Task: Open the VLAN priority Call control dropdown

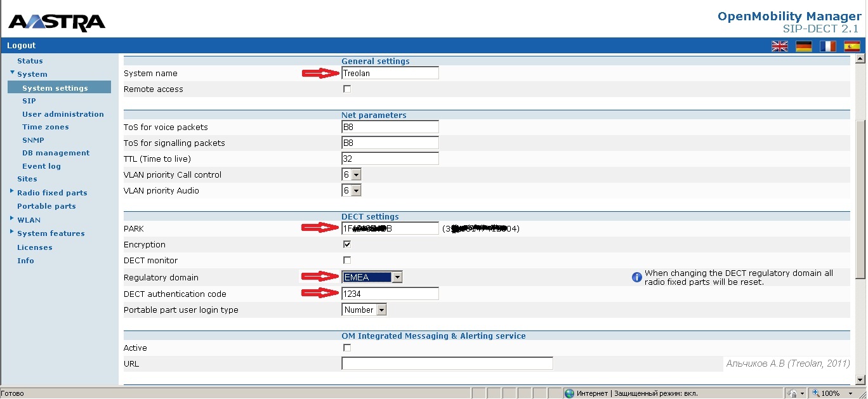Action: click(x=357, y=174)
